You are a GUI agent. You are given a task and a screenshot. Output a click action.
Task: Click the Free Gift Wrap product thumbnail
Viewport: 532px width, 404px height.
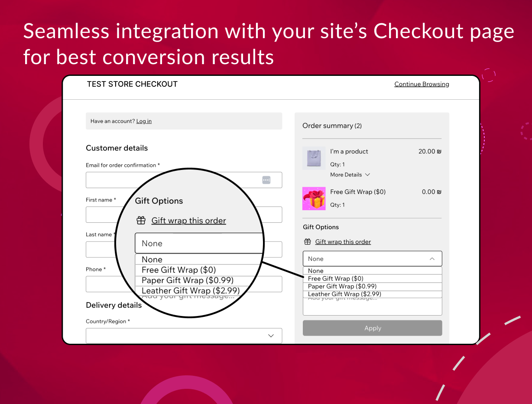click(x=314, y=199)
